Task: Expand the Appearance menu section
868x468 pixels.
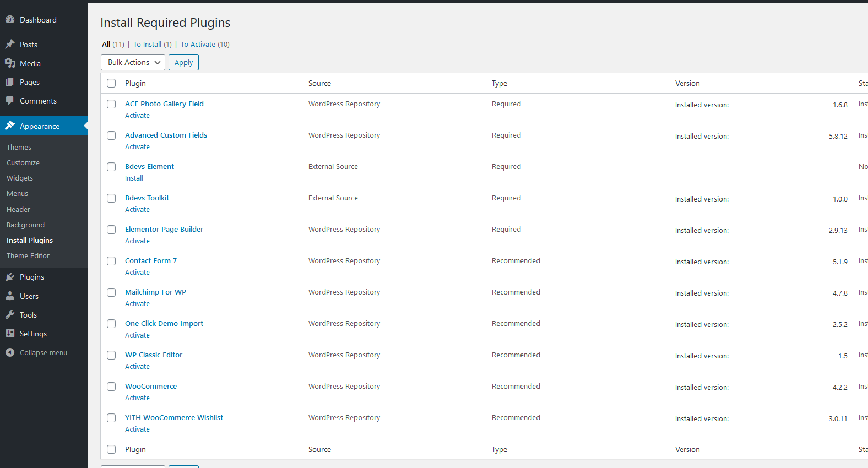Action: (40, 126)
